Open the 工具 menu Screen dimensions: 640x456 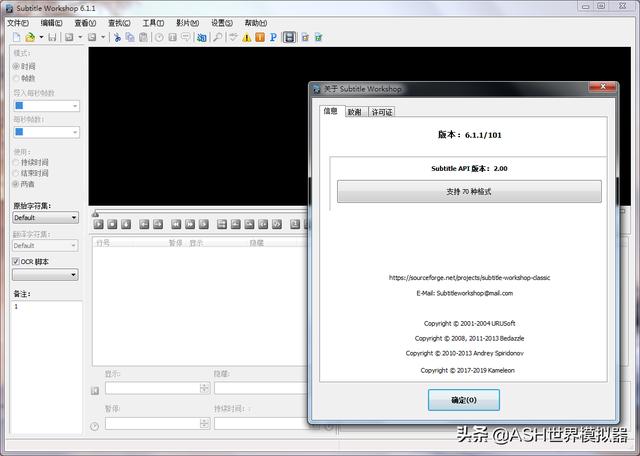[x=153, y=23]
